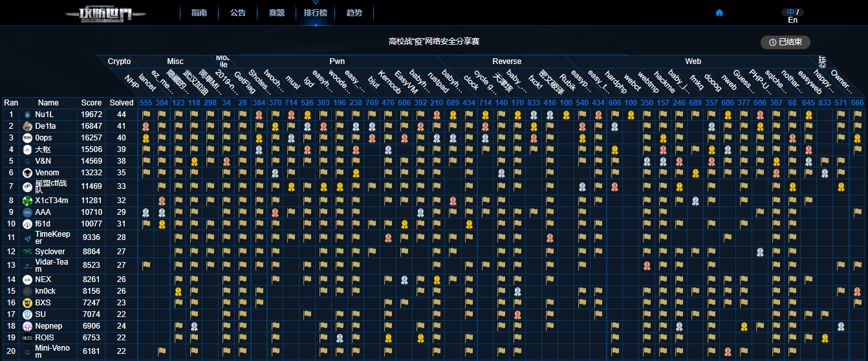Go to the 趋势 tab
The width and height of the screenshot is (868, 361).
[354, 13]
